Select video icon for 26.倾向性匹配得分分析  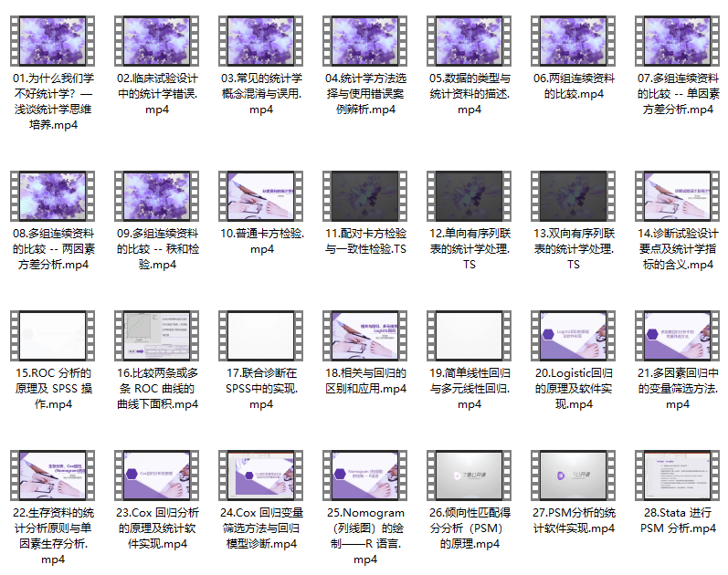tap(469, 476)
